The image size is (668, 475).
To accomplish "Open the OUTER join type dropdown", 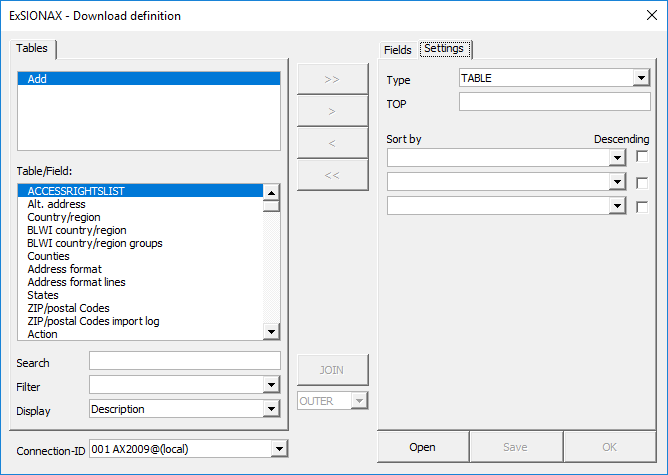I will 360,401.
